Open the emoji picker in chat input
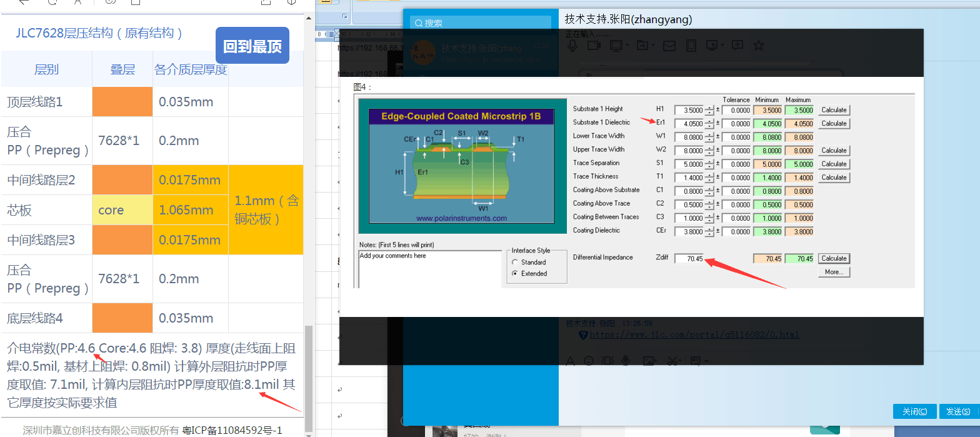This screenshot has height=437, width=980. pos(588,361)
